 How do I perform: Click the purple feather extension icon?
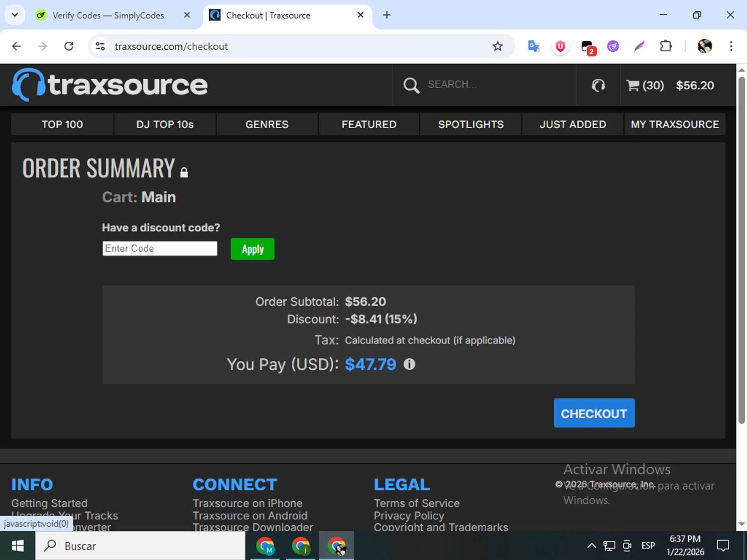[x=639, y=46]
